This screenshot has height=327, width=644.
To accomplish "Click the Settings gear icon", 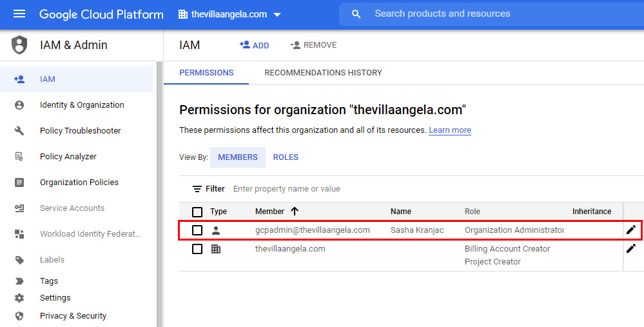I will [x=19, y=298].
